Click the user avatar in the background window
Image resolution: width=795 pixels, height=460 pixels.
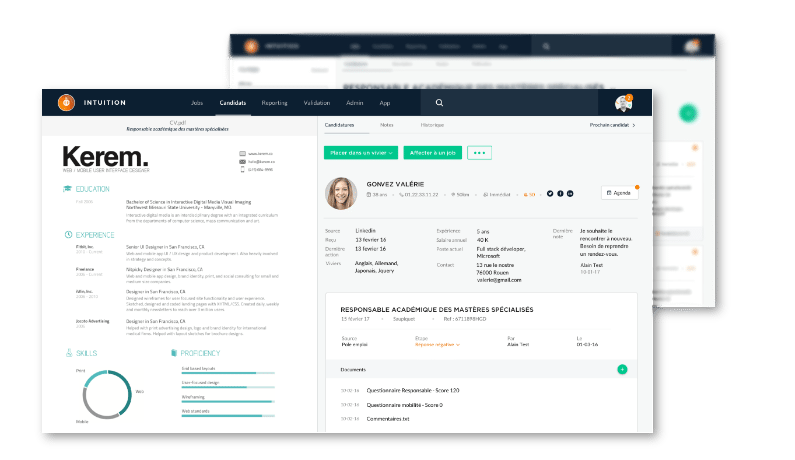[x=692, y=47]
